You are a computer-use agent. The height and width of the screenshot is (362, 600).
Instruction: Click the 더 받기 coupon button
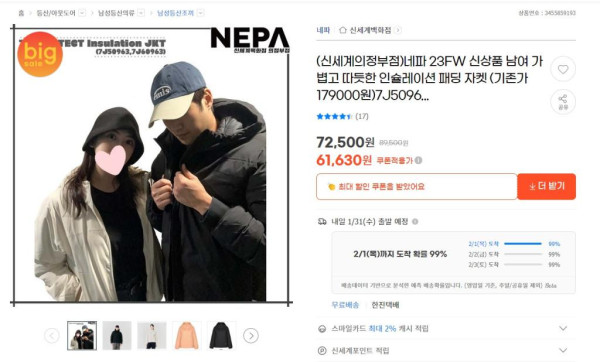tap(546, 186)
